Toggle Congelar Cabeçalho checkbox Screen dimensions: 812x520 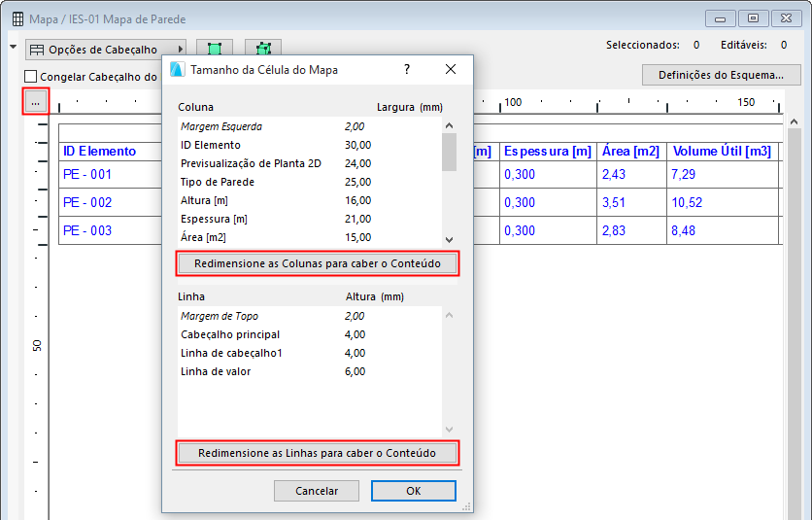[30, 76]
